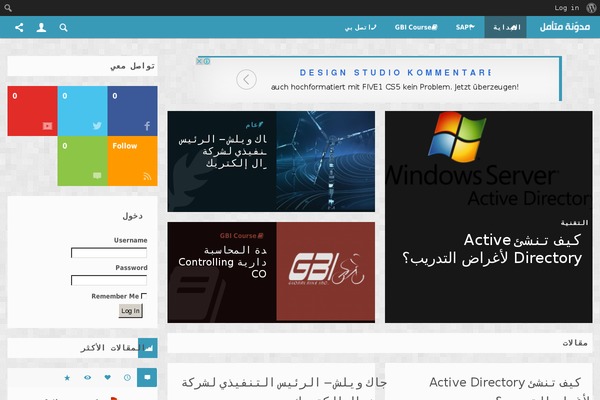
Task: Click the مدوّنة متأمل site title
Action: pos(565,27)
